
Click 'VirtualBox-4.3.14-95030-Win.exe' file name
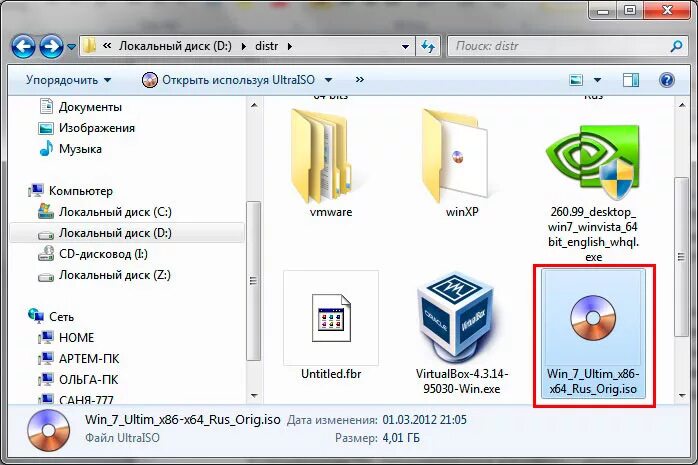tap(462, 381)
